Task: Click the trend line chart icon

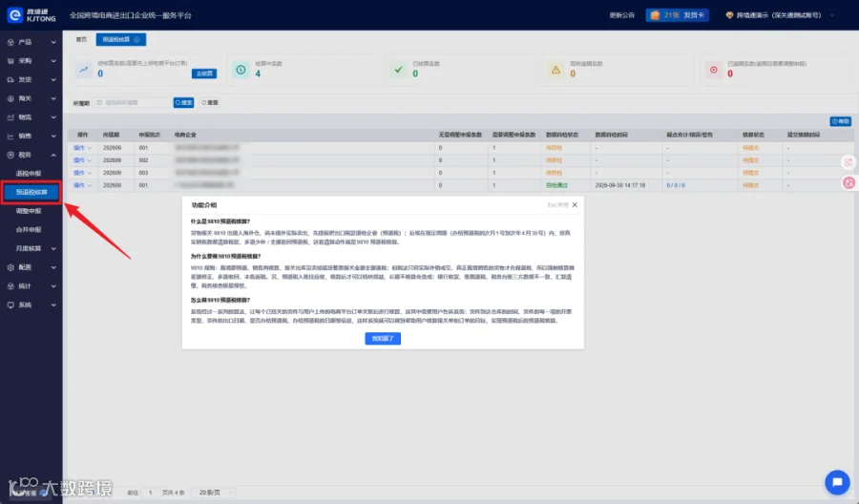Action: coord(83,70)
